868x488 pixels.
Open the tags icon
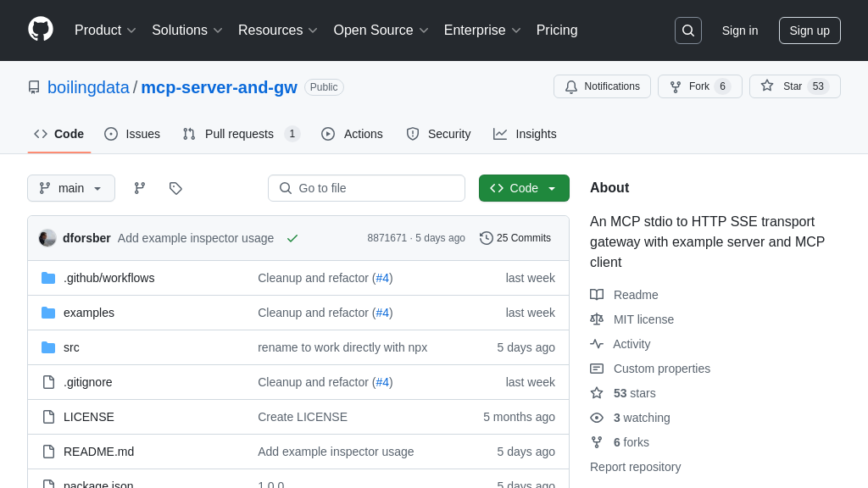175,188
